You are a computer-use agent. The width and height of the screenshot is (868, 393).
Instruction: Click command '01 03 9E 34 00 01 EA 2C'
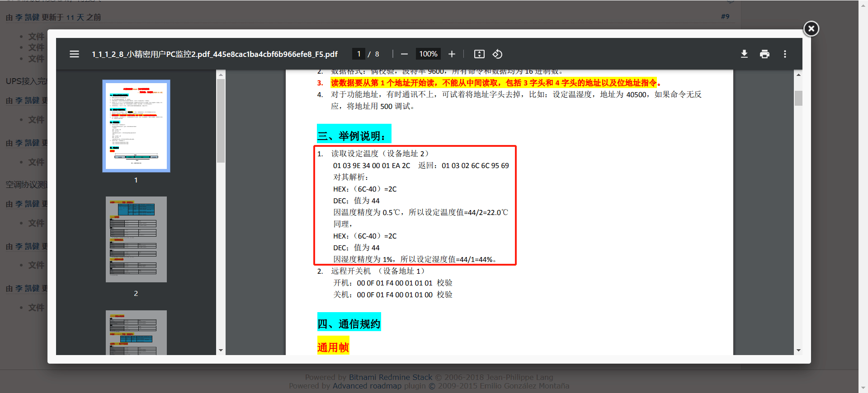tap(372, 166)
